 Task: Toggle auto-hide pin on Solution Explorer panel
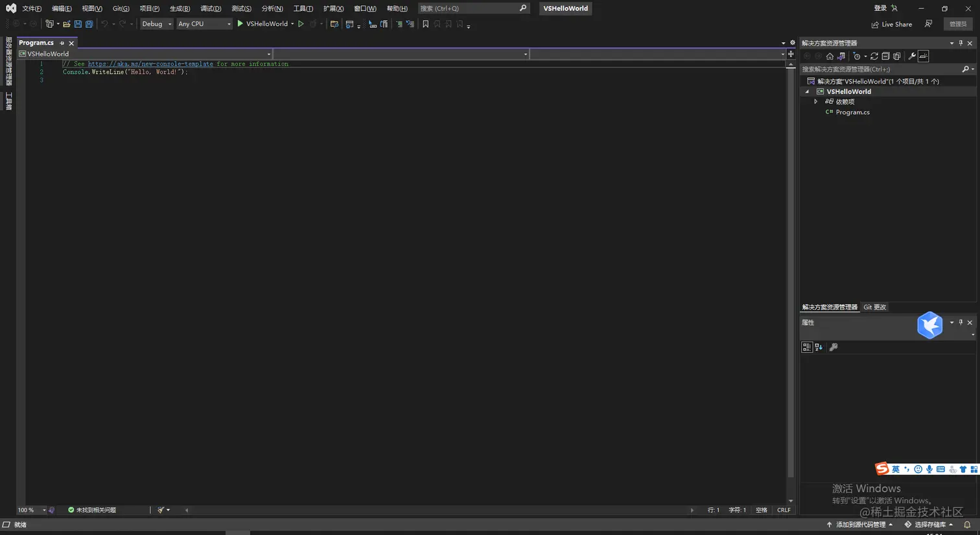coord(961,43)
